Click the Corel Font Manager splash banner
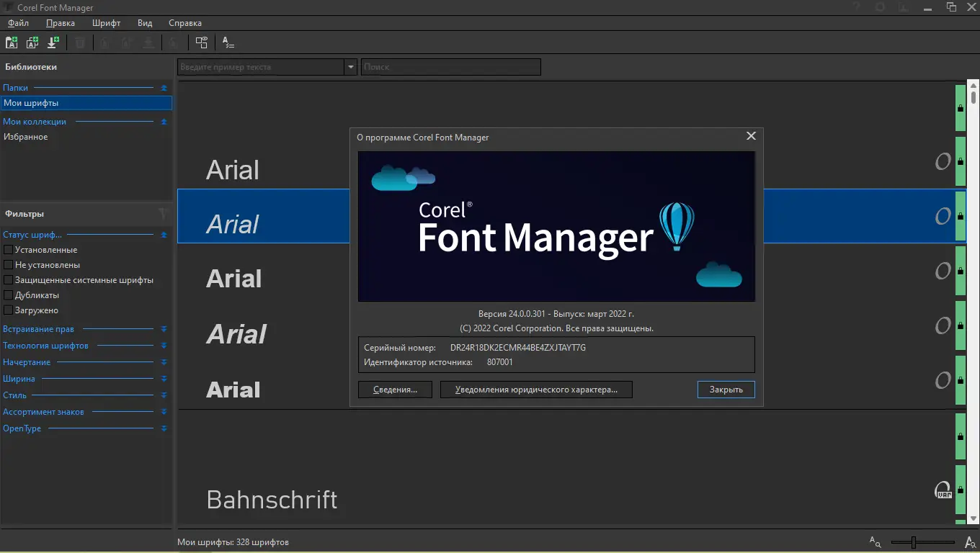Screen dimensions: 980x553 [556, 226]
